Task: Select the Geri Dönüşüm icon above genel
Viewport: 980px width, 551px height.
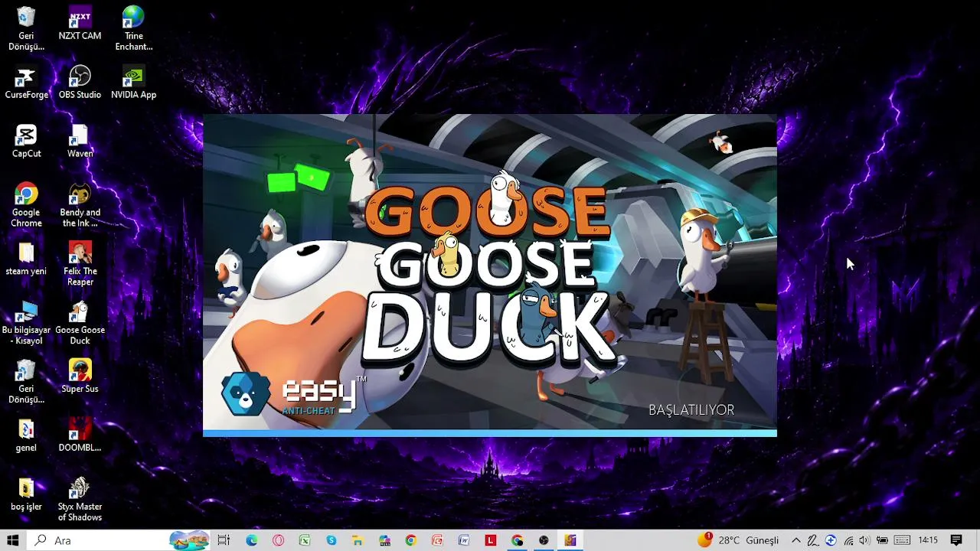Action: pos(26,382)
